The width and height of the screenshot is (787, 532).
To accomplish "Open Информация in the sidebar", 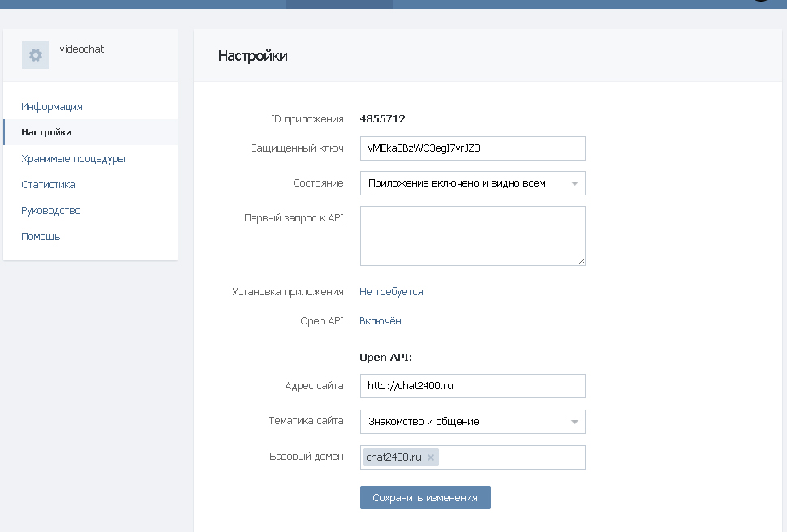I will (x=52, y=107).
